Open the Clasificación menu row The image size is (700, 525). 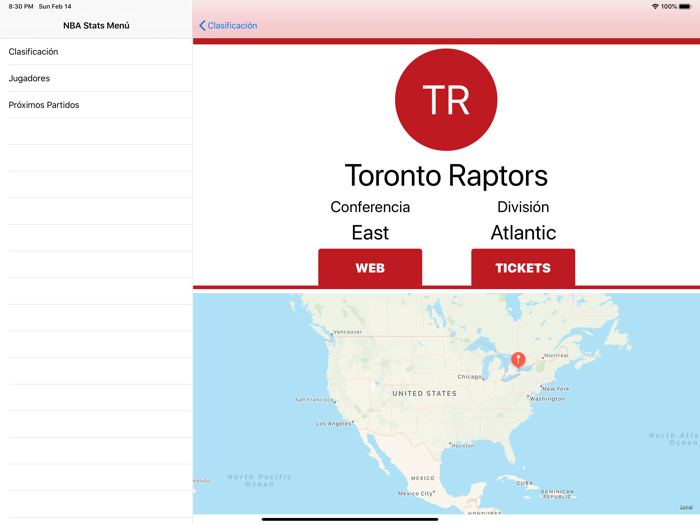[x=96, y=52]
